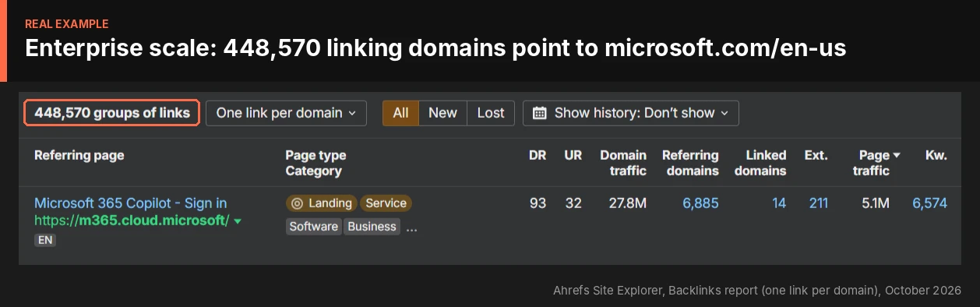This screenshot has height=307, width=980.
Task: Click the Software category tag
Action: point(314,227)
